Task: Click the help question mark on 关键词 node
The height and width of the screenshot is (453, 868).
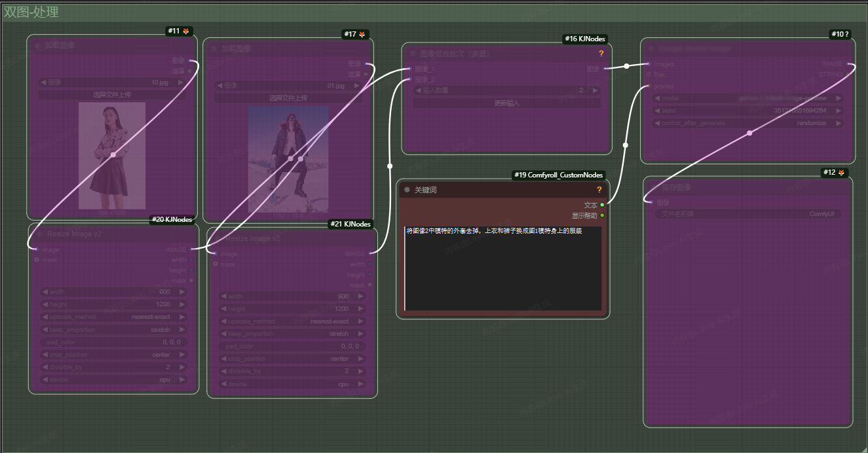Action: (x=599, y=189)
